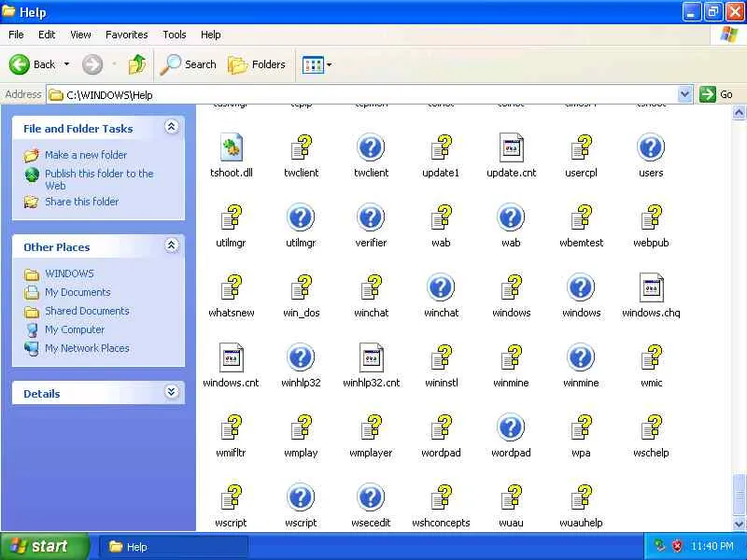The width and height of the screenshot is (747, 560).
Task: Select the whatsnew help file icon
Action: pyautogui.click(x=231, y=287)
